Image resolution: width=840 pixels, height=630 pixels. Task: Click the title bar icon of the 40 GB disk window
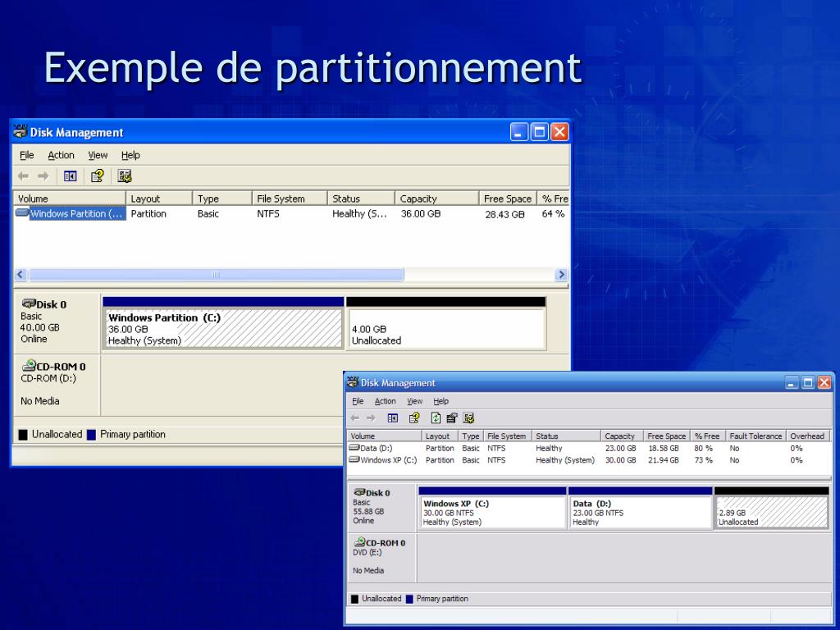click(21, 131)
